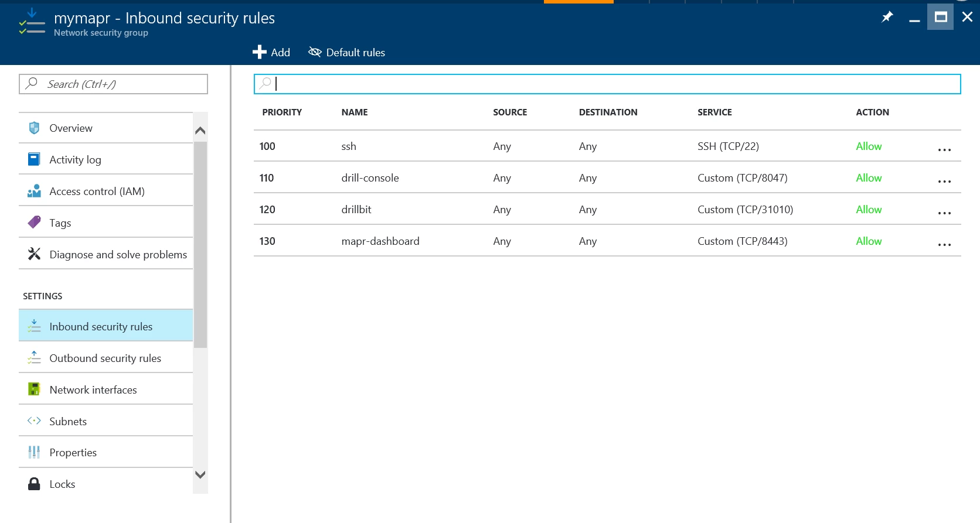Select Outbound security rules in settings
980x523 pixels.
pos(106,358)
